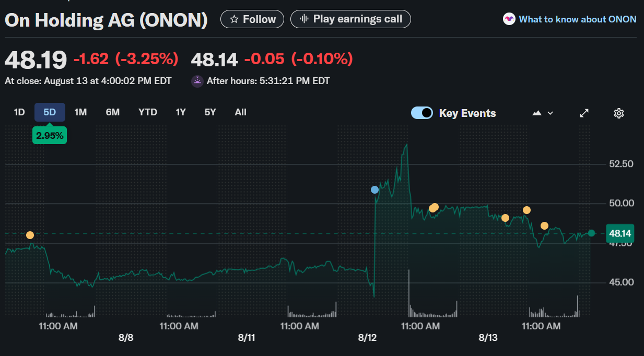
Task: Click the -1.62 (-3.25%) change text
Action: [x=126, y=59]
